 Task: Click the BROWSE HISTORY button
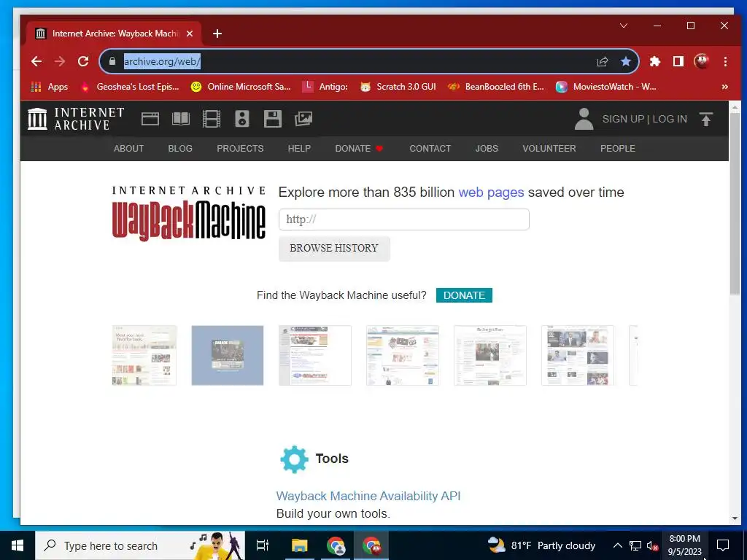(334, 248)
